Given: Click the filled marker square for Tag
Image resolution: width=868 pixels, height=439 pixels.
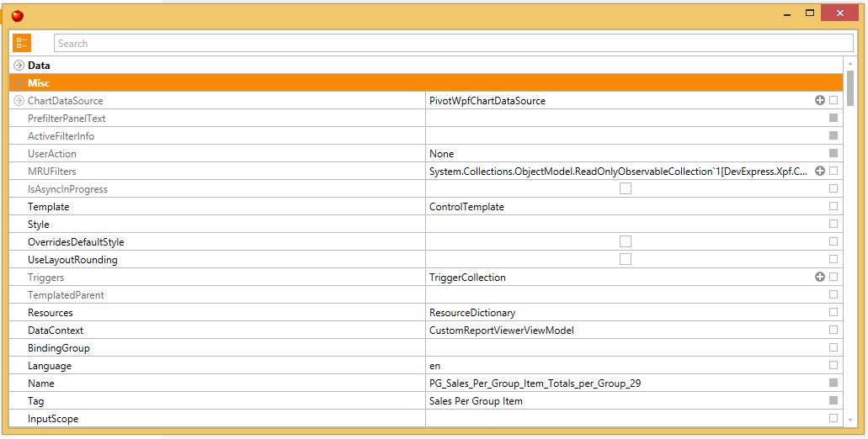Looking at the screenshot, I should coord(833,400).
